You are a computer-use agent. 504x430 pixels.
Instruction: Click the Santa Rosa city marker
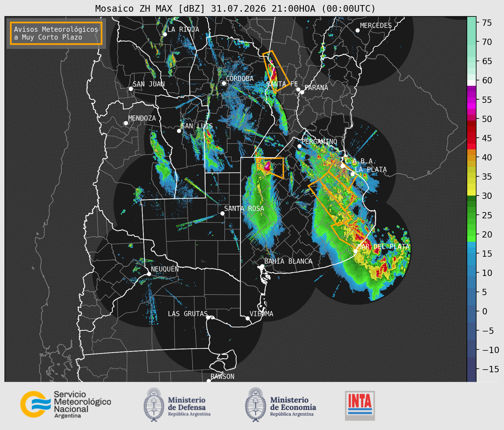222,213
